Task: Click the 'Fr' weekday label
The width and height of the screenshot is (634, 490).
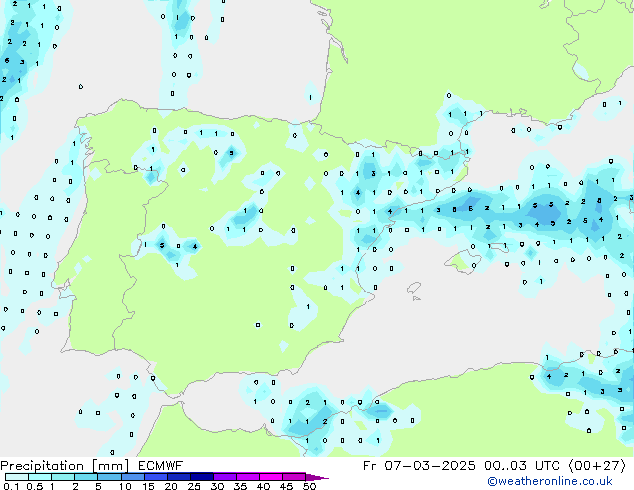Action: (370, 466)
